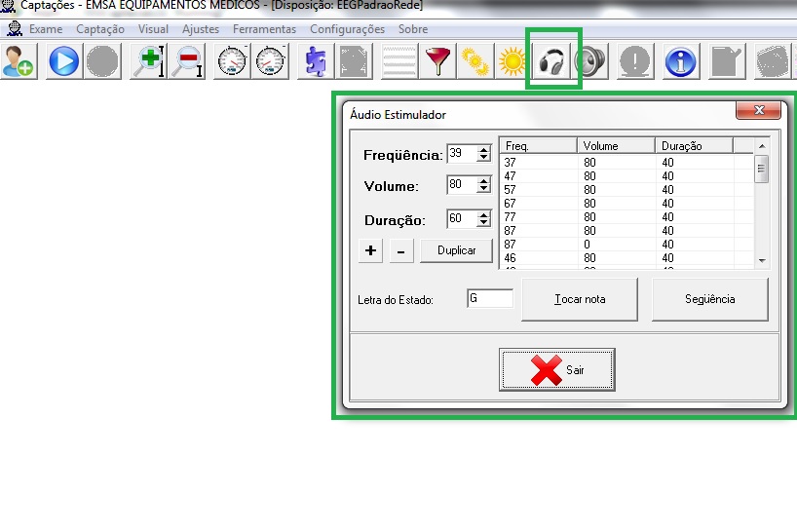Viewport: 797px width, 532px height.
Task: Click the Volume spinner arrows
Action: point(483,185)
